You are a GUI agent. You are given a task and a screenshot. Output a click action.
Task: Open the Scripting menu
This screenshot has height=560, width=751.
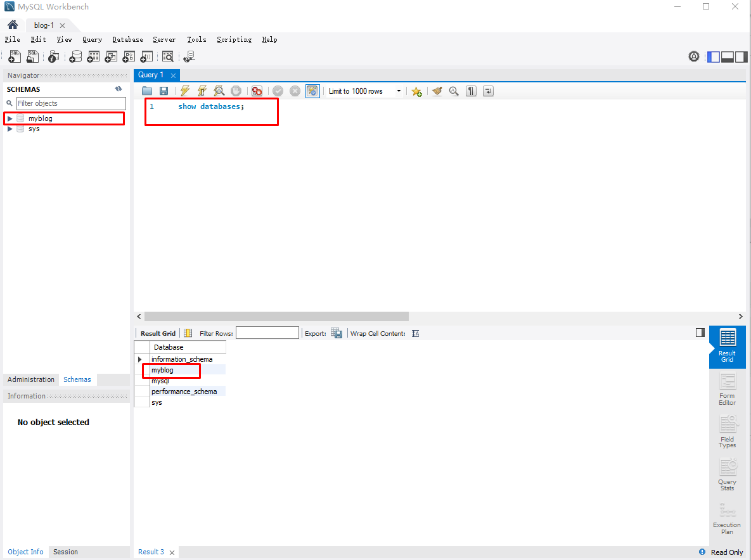234,39
